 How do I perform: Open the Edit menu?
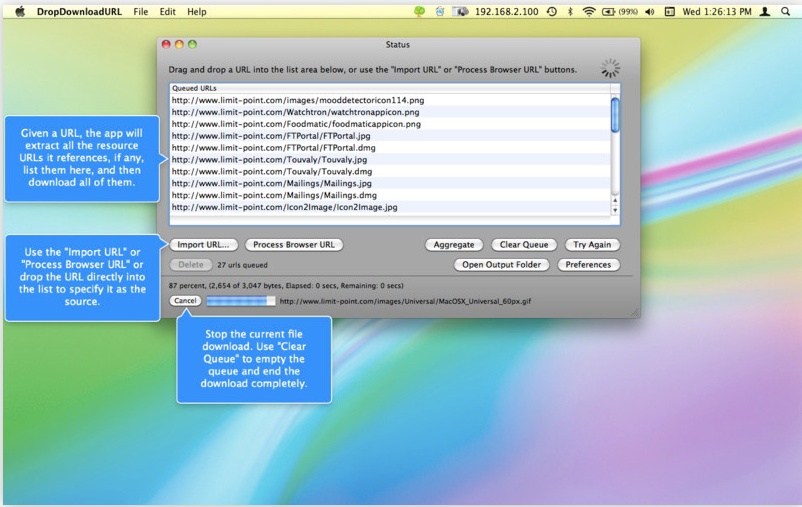pyautogui.click(x=167, y=11)
